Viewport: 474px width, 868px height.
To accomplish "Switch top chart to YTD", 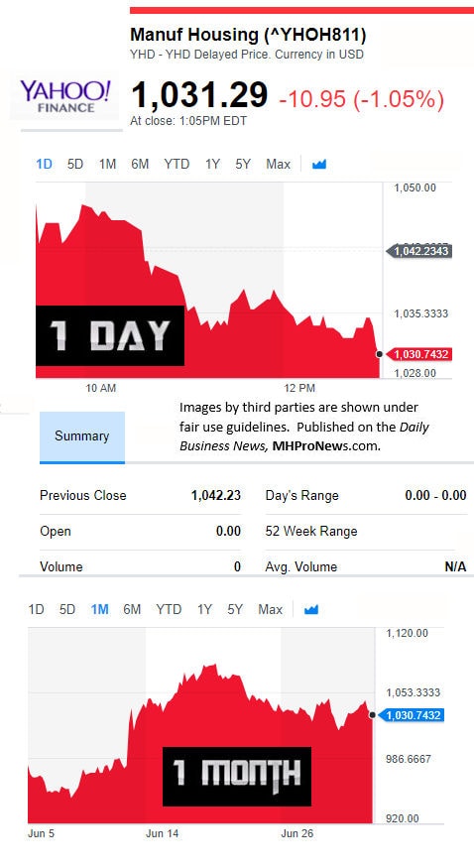I will [177, 165].
